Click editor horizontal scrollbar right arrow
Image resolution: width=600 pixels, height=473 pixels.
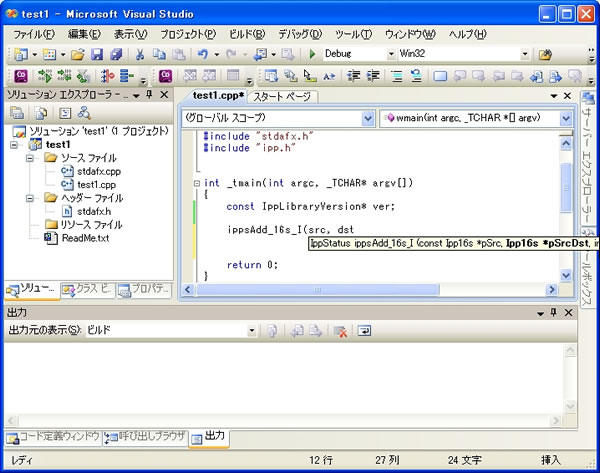(x=552, y=290)
